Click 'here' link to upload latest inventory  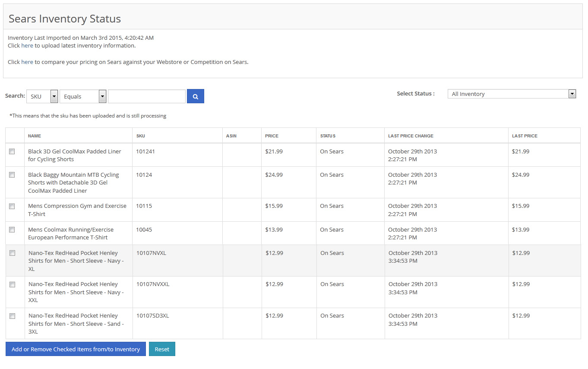(x=27, y=45)
